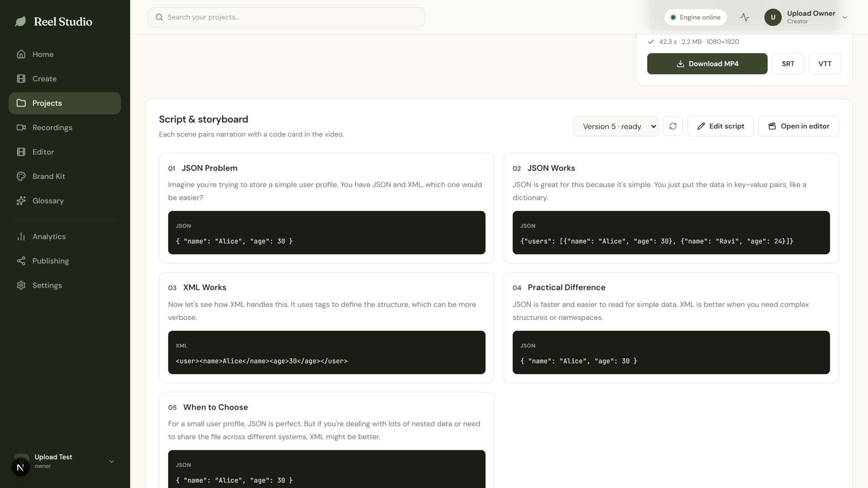Click the activity pulse icon in header

tap(745, 17)
